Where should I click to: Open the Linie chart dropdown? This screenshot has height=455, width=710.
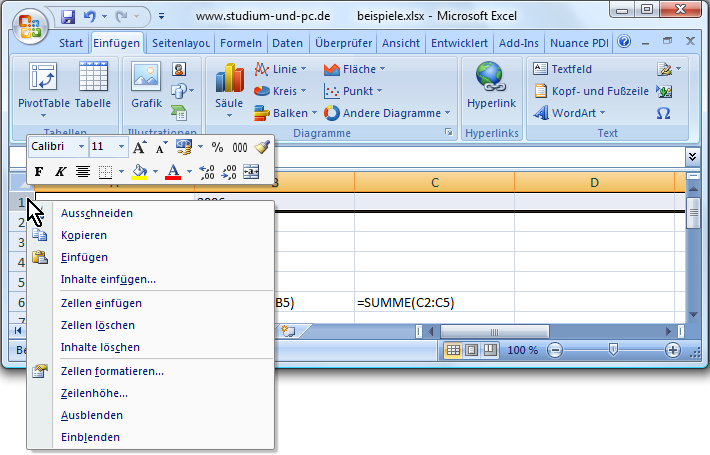303,69
